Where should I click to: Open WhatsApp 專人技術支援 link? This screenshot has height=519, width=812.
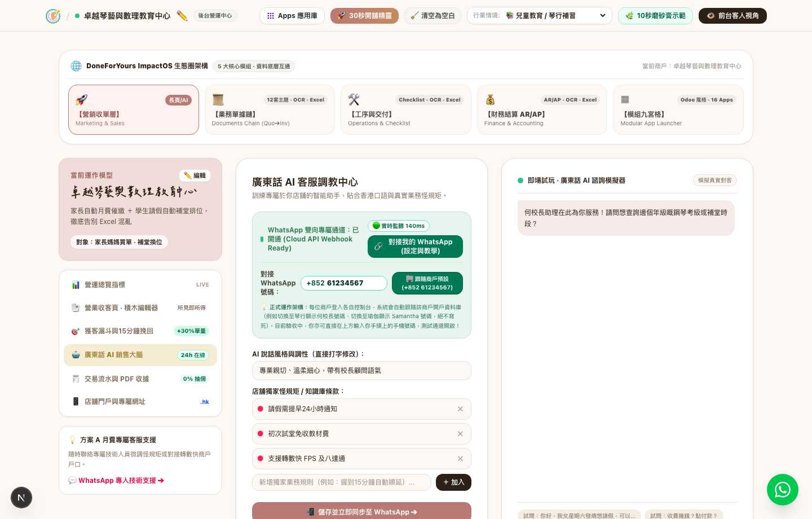(116, 481)
